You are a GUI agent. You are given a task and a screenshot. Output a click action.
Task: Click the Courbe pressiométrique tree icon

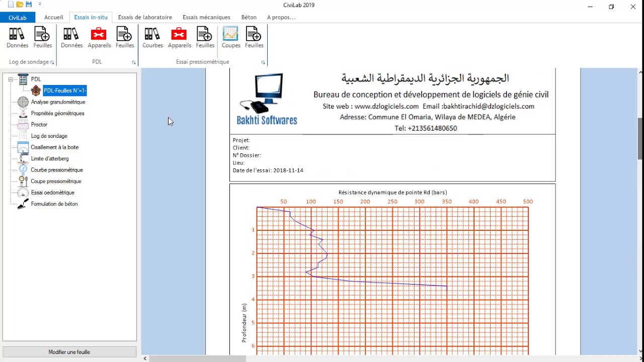(x=23, y=170)
